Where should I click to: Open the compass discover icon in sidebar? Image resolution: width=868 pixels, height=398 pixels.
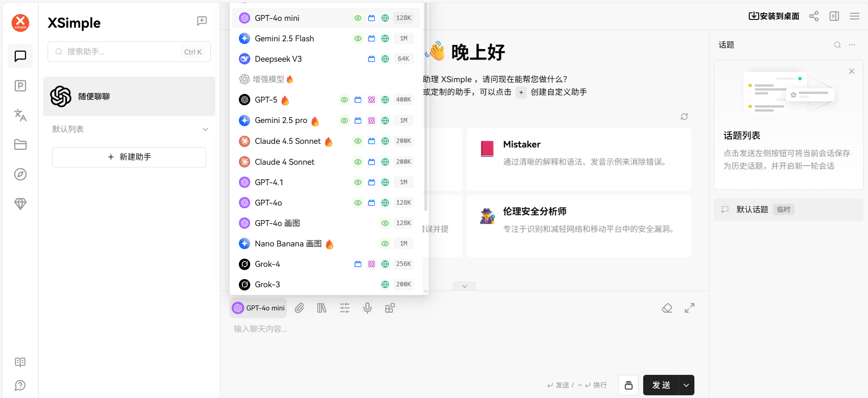[x=20, y=174]
